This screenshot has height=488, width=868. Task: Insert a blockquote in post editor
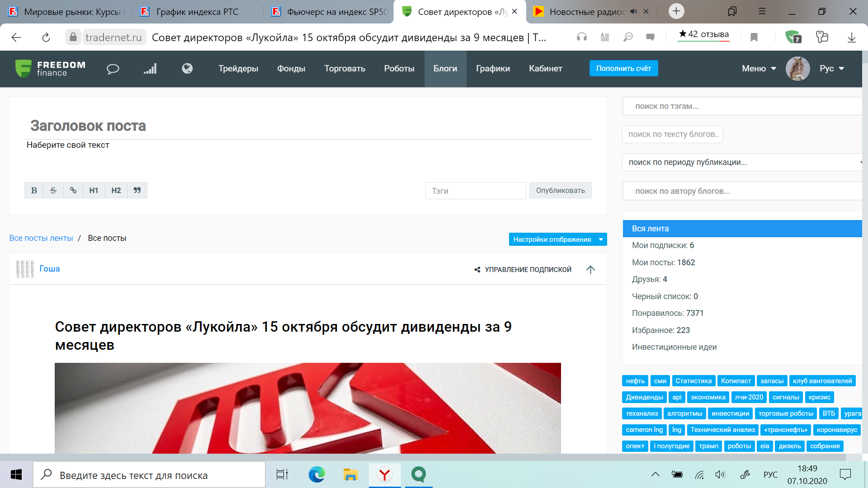pos(137,190)
